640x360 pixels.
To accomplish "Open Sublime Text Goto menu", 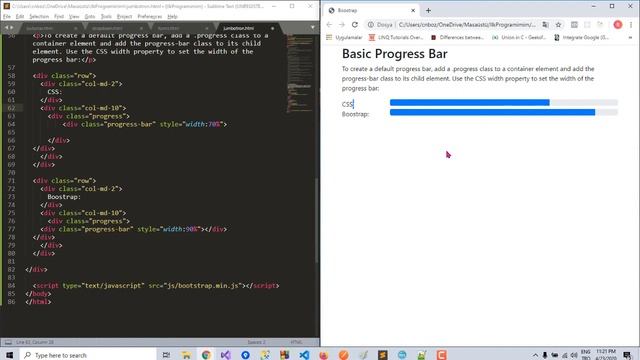I will click(x=90, y=16).
